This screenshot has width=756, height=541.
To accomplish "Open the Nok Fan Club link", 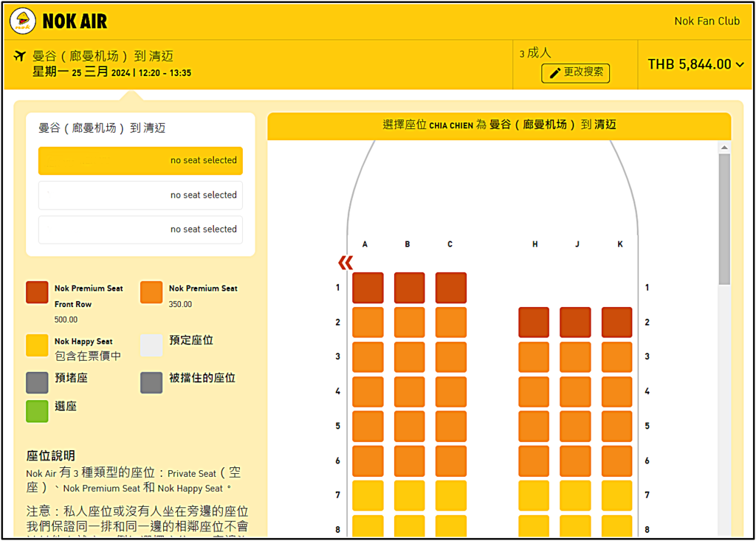I will 707,21.
